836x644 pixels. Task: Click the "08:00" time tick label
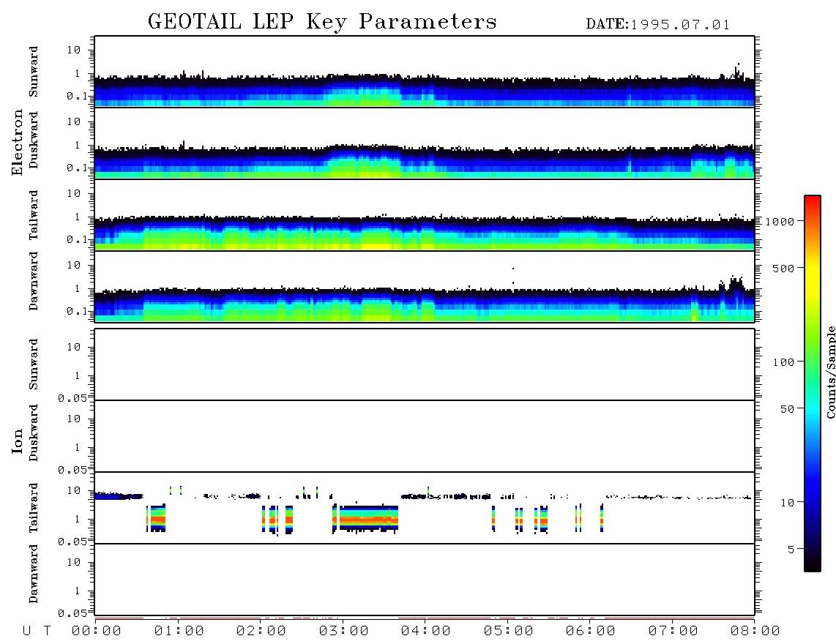coord(755,632)
